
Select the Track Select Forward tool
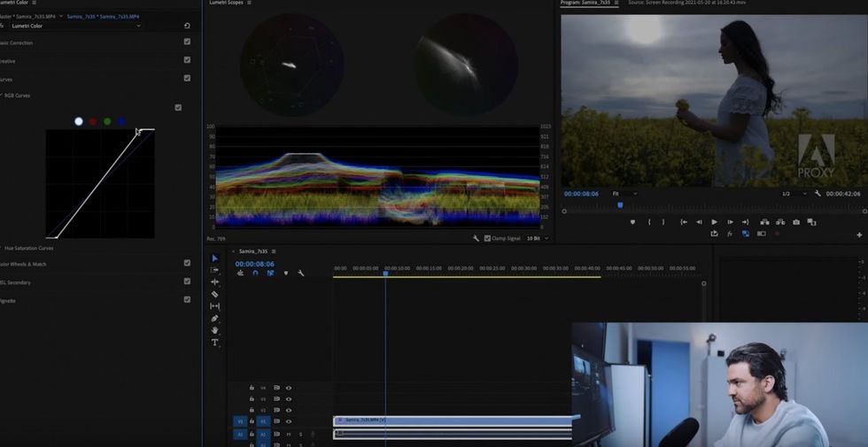[214, 270]
